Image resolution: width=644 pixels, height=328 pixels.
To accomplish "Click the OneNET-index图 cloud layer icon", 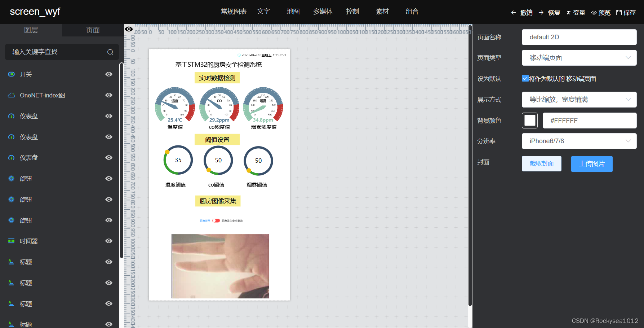I will pos(11,95).
